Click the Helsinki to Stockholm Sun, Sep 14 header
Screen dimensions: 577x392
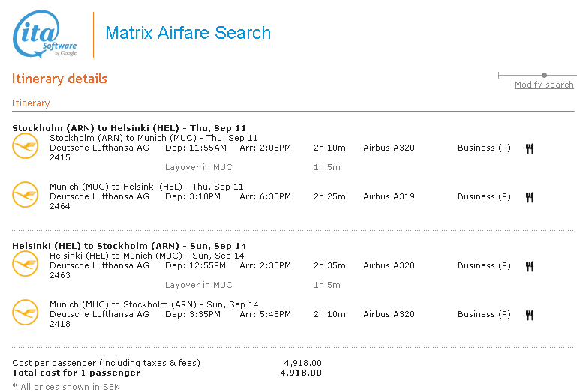[x=129, y=246]
